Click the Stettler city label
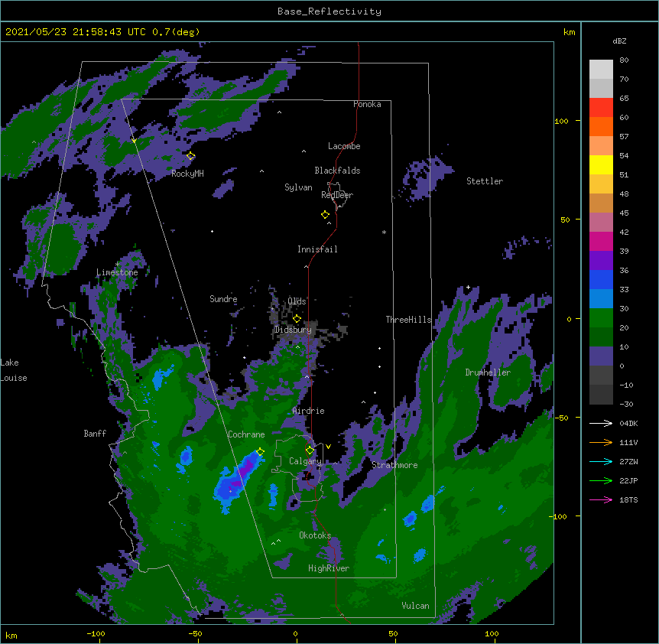This screenshot has width=659, height=644. click(485, 181)
